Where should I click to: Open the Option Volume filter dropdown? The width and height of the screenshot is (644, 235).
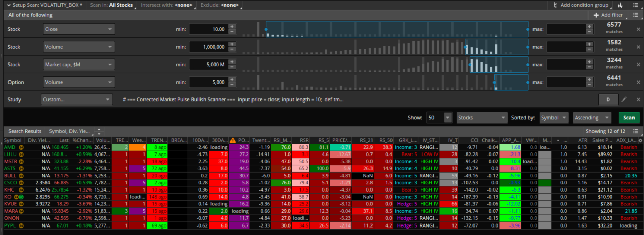point(79,82)
